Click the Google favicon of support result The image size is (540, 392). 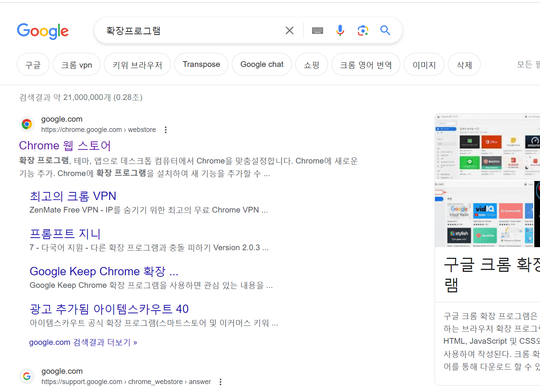pyautogui.click(x=27, y=376)
